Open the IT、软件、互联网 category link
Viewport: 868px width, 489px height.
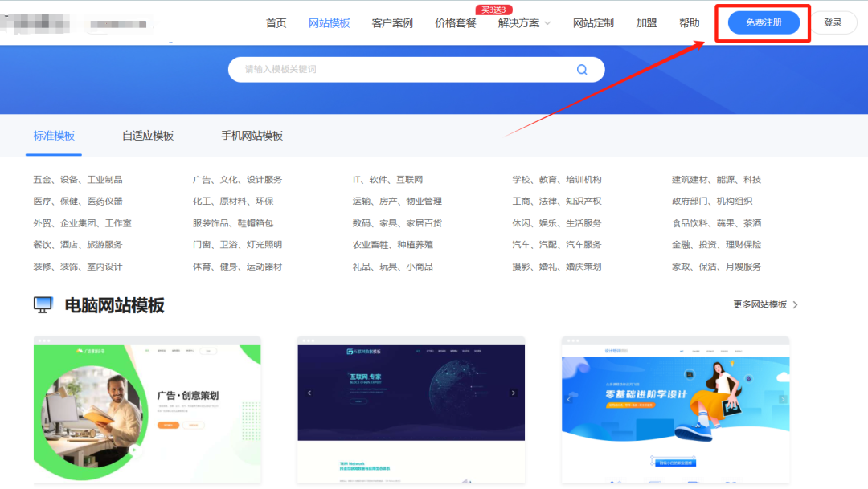point(387,180)
